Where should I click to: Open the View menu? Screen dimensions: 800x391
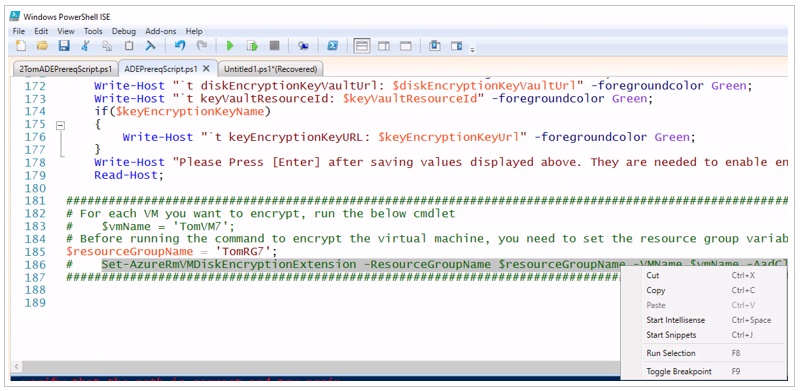pos(66,31)
